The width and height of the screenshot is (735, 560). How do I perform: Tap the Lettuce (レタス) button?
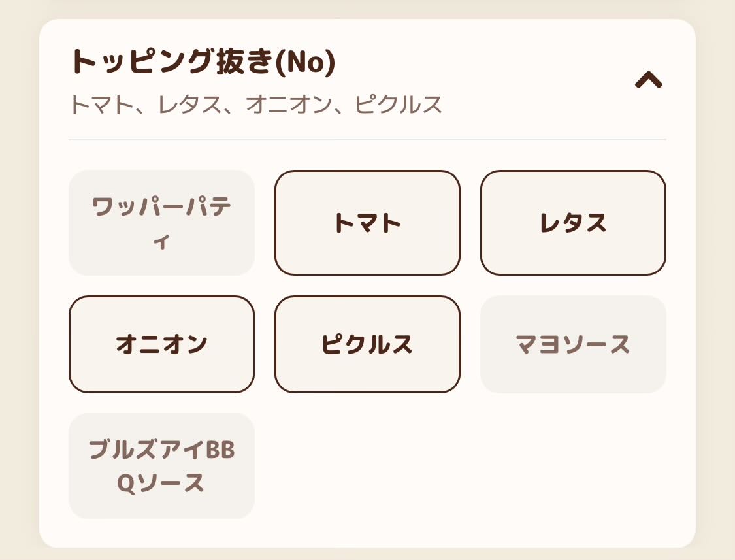click(573, 223)
